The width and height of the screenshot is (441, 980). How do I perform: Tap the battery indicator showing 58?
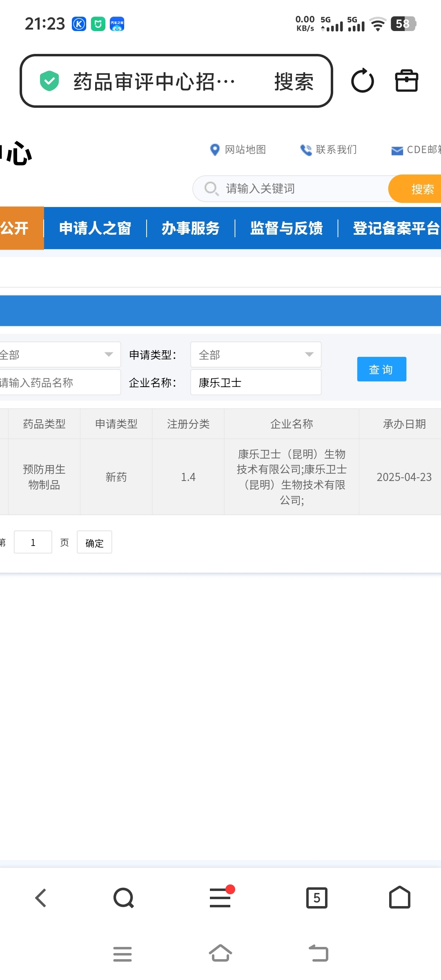coord(403,24)
